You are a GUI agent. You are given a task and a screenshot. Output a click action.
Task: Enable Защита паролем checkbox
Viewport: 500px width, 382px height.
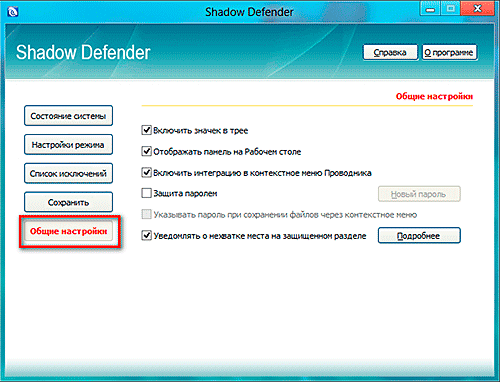(x=146, y=193)
